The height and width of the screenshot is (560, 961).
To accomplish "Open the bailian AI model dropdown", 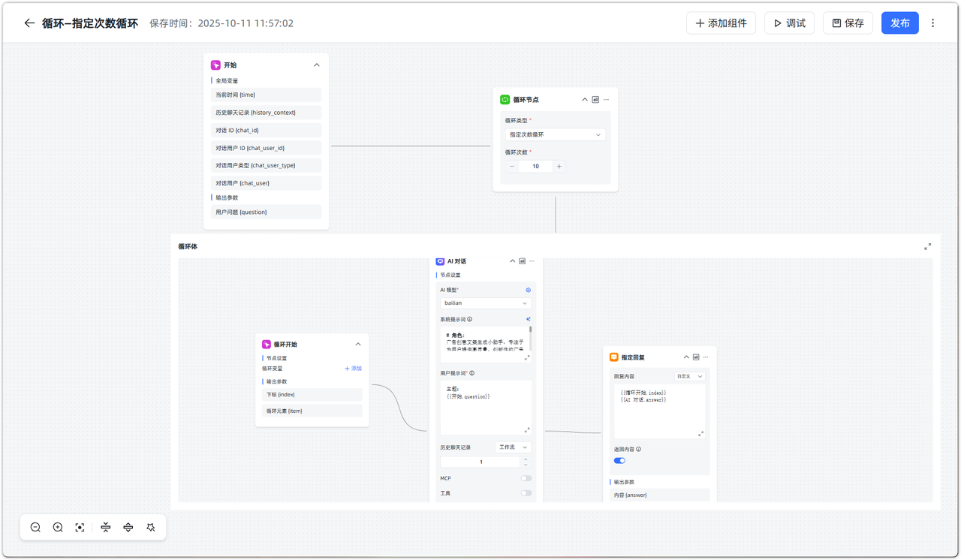I will click(x=485, y=303).
